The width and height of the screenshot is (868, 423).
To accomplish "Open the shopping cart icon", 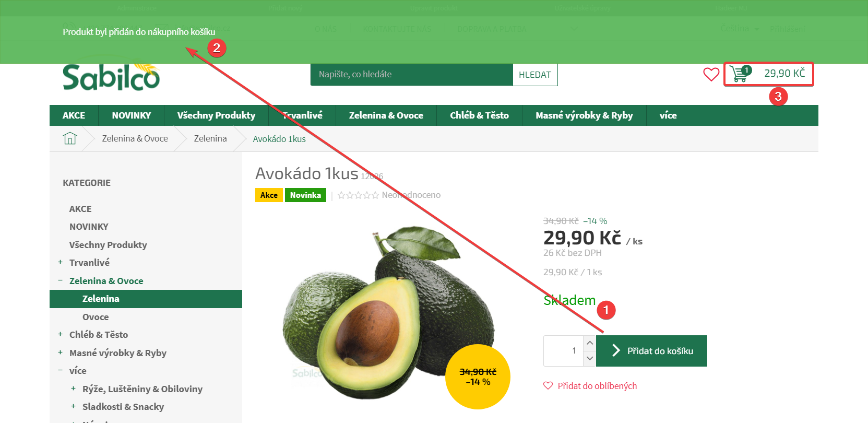I will click(740, 74).
